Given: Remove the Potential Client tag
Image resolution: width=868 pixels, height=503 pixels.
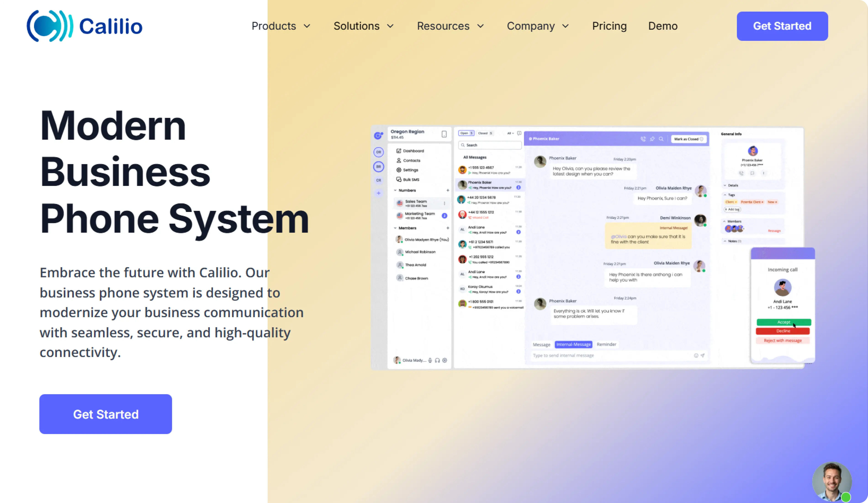Looking at the screenshot, I should tap(762, 202).
